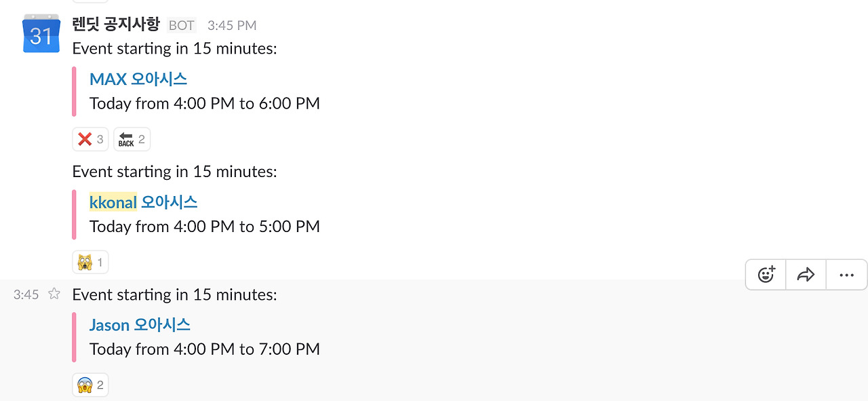Click the 3:45 timestamp beside the star
Viewport: 868px width, 401px height.
(26, 294)
